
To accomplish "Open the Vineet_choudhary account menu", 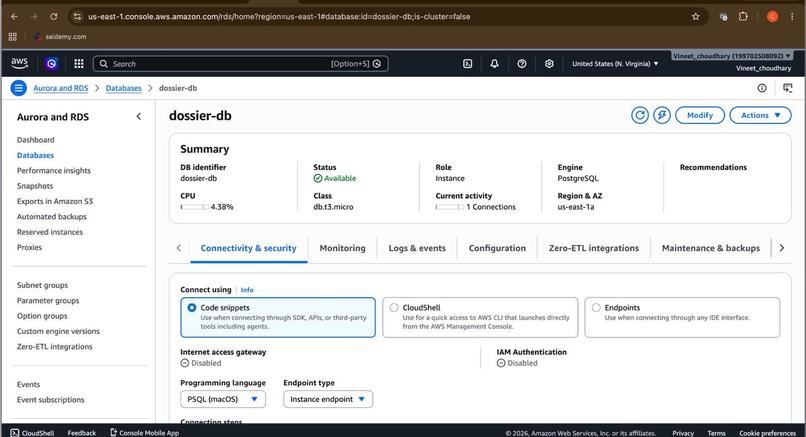I will tap(732, 56).
